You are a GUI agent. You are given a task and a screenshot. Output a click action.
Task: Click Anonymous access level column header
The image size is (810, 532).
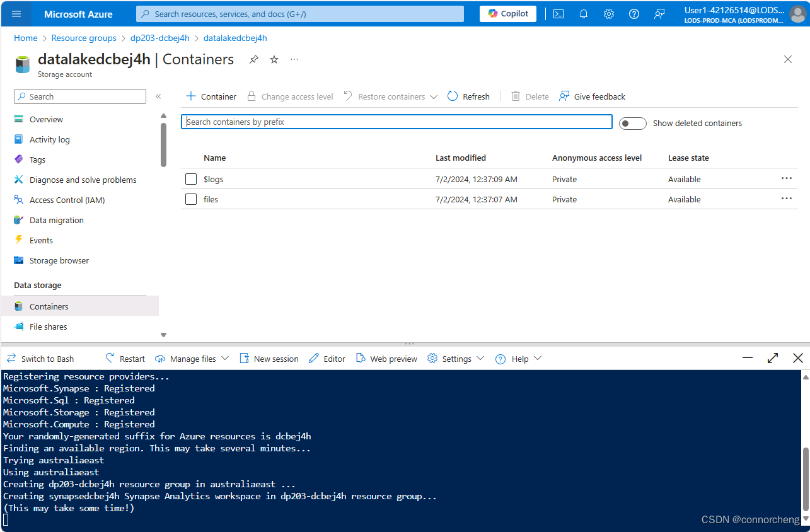click(x=597, y=158)
